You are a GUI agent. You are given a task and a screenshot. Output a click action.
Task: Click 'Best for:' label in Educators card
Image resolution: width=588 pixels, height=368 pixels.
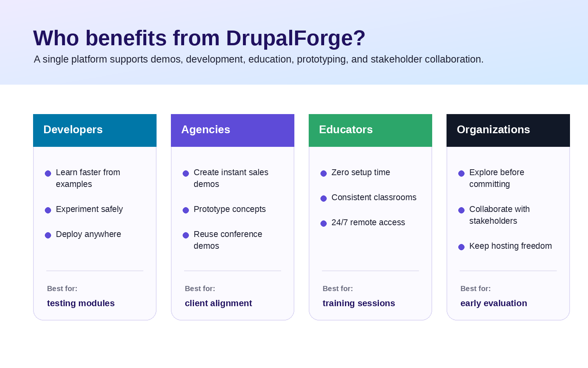point(338,289)
